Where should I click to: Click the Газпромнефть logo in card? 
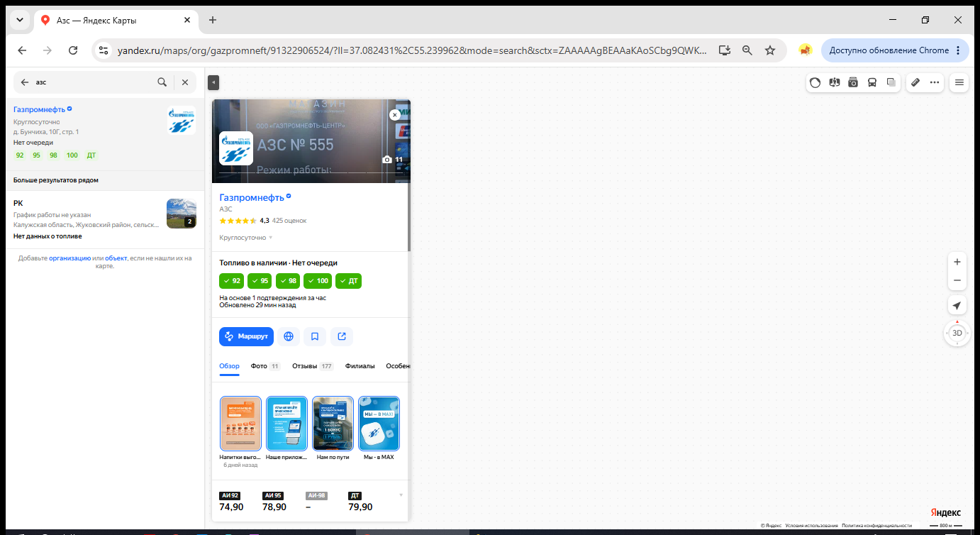(236, 148)
